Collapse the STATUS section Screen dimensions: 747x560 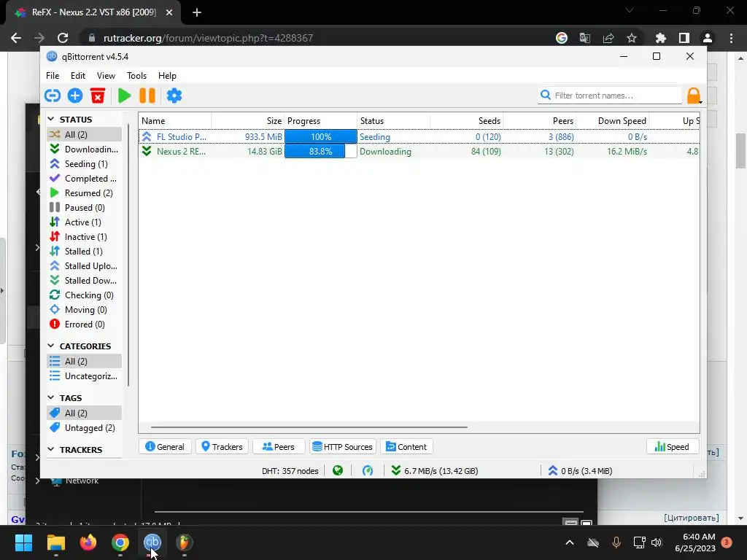click(x=51, y=119)
